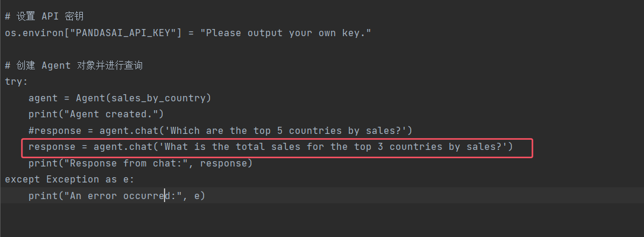644x237 pixels.
Task: Click the except keyword
Action: tap(22, 179)
